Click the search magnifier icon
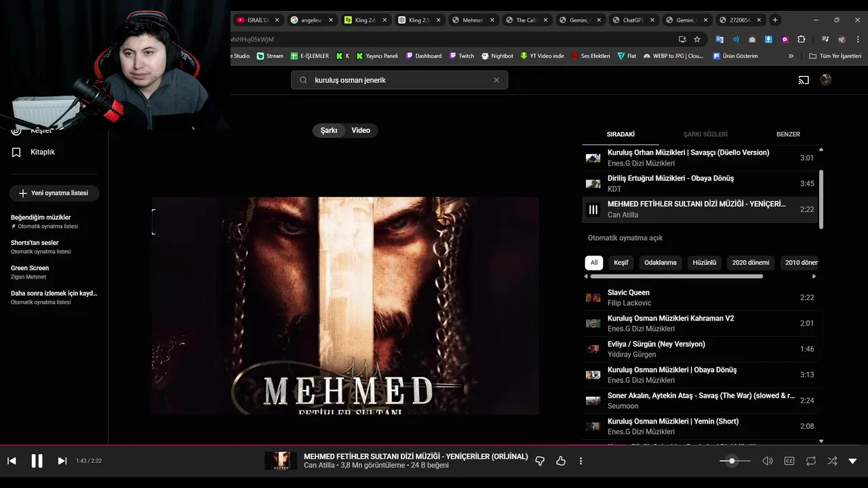 pos(303,80)
